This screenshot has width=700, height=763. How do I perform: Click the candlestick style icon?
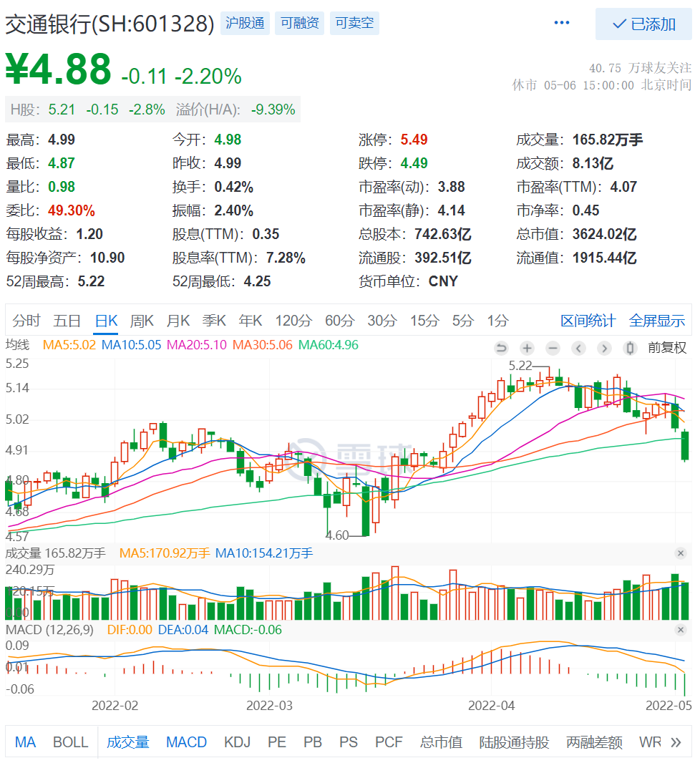pyautogui.click(x=630, y=348)
